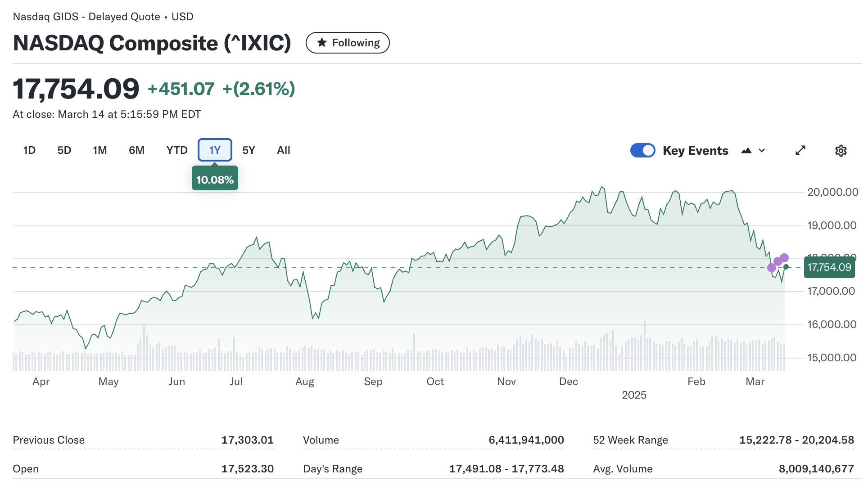Click the Apr month label

(x=41, y=382)
